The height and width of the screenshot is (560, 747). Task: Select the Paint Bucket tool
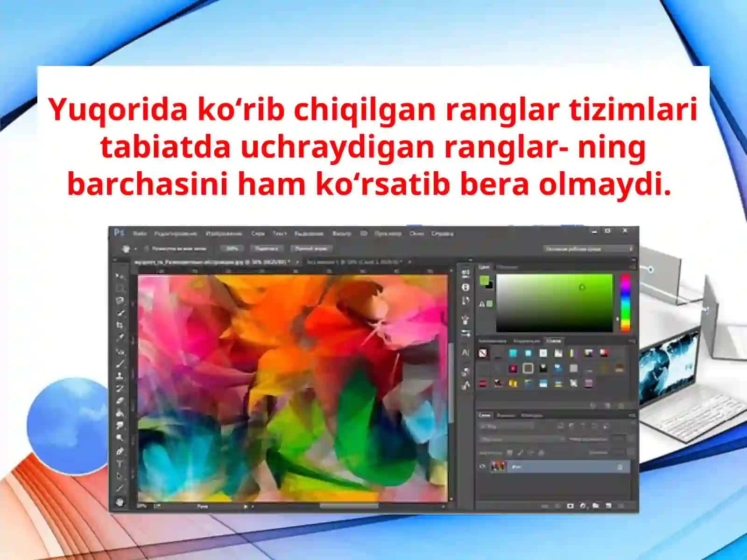pos(120,413)
